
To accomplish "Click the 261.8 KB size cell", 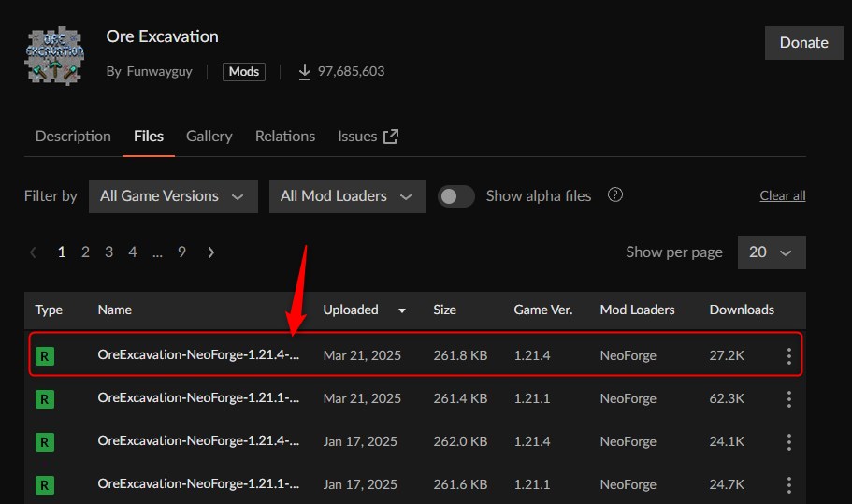I will click(x=460, y=355).
